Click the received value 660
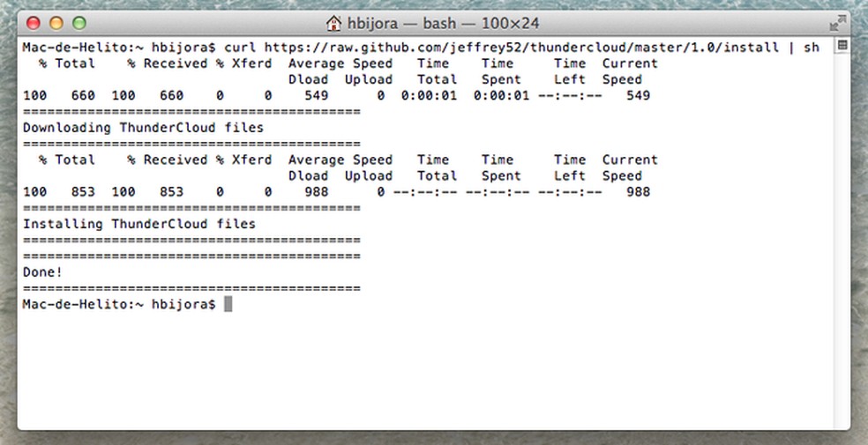This screenshot has height=445, width=868. pyautogui.click(x=172, y=96)
